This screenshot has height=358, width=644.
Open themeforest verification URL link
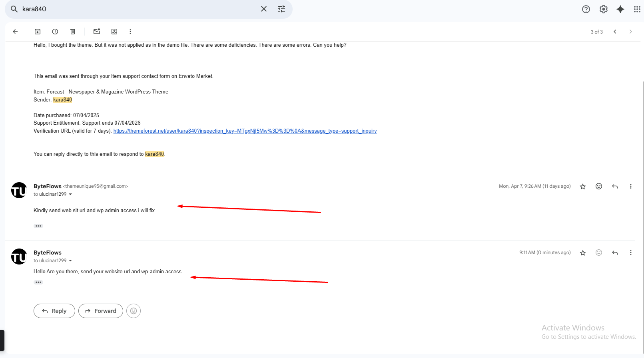[245, 131]
